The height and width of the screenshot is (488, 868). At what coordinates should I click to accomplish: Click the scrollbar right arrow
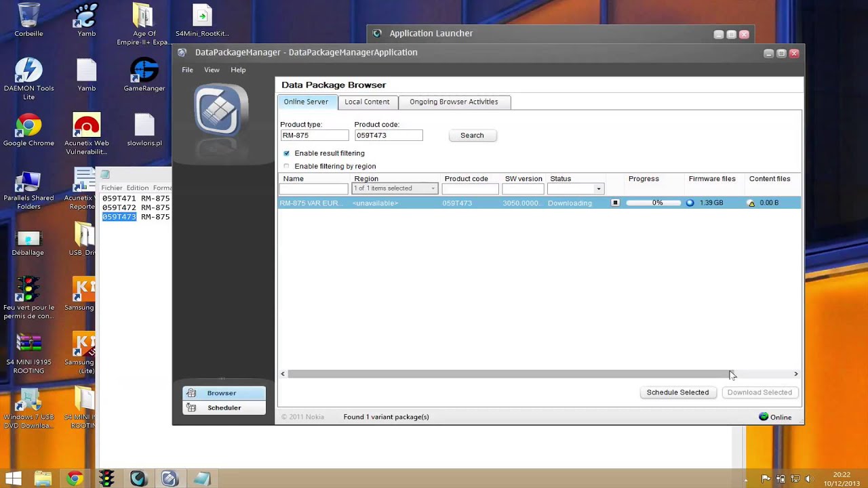[796, 374]
